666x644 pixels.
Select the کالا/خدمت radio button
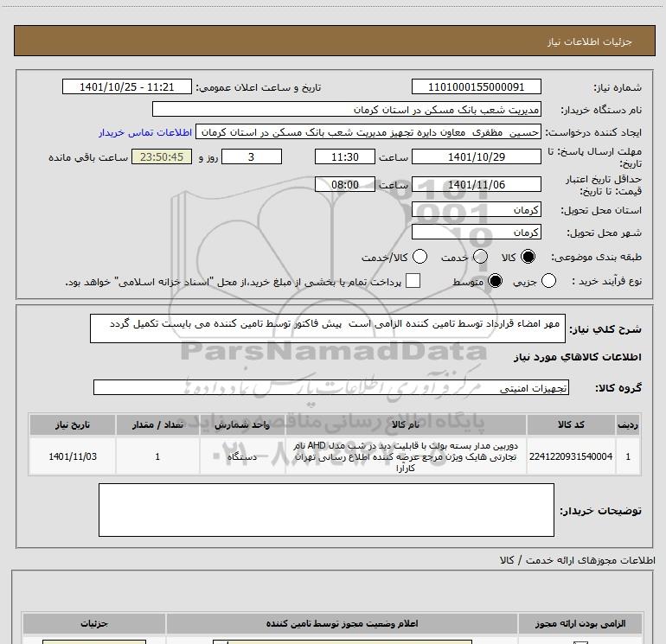(420, 257)
